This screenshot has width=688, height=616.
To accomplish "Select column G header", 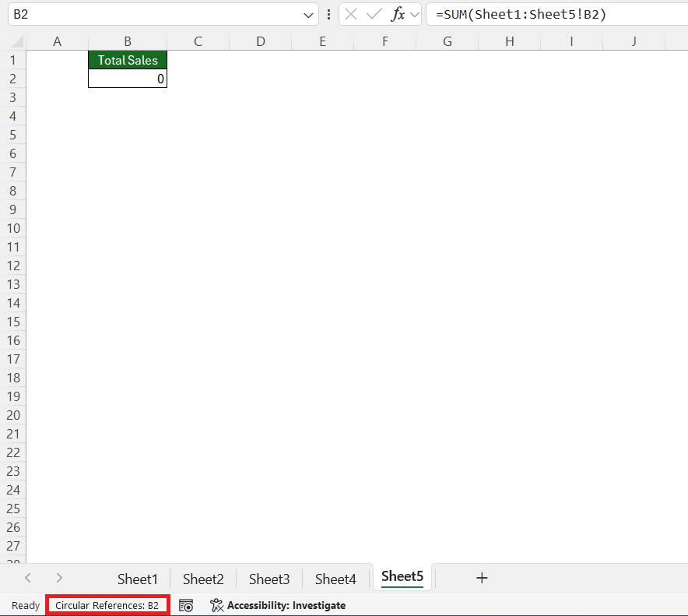I will coord(447,42).
